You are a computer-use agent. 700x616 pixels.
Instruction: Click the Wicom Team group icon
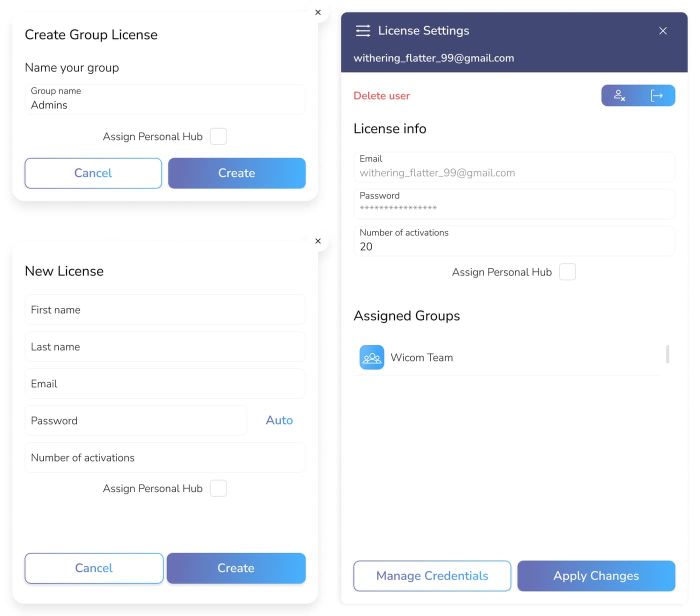click(x=371, y=357)
